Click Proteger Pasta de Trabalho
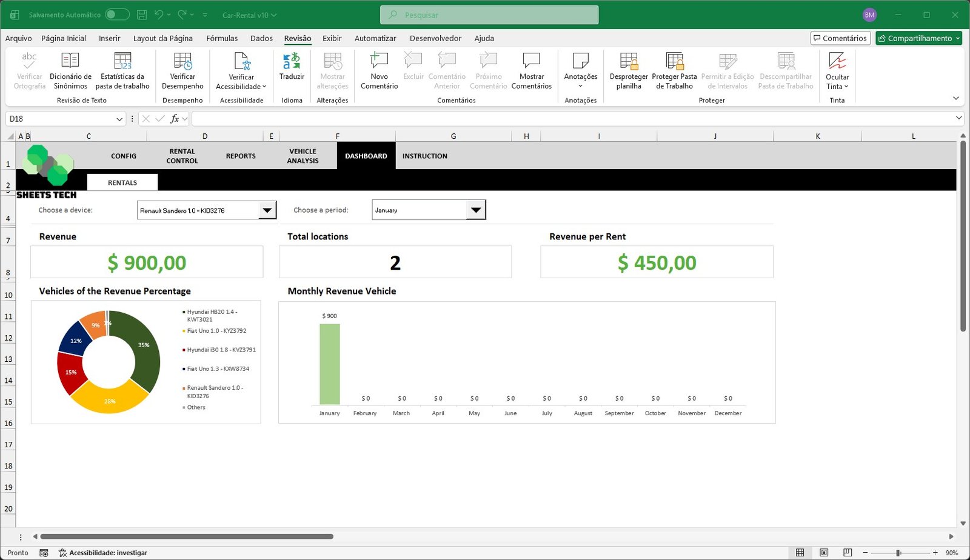The image size is (970, 560). click(674, 70)
